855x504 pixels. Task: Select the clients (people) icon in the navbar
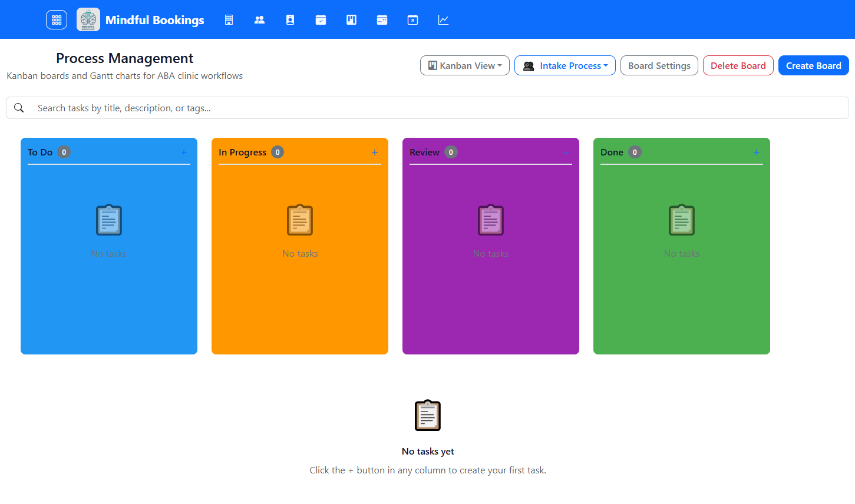(259, 19)
